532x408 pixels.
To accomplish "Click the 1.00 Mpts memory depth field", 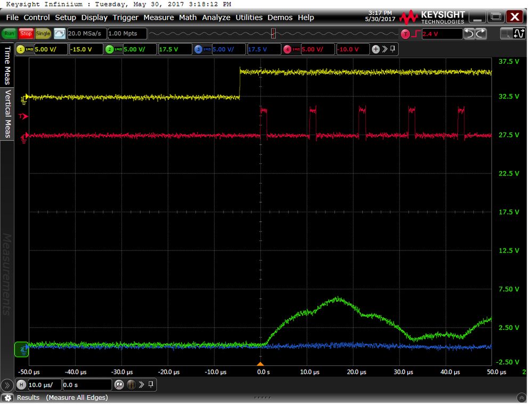I will click(x=127, y=34).
